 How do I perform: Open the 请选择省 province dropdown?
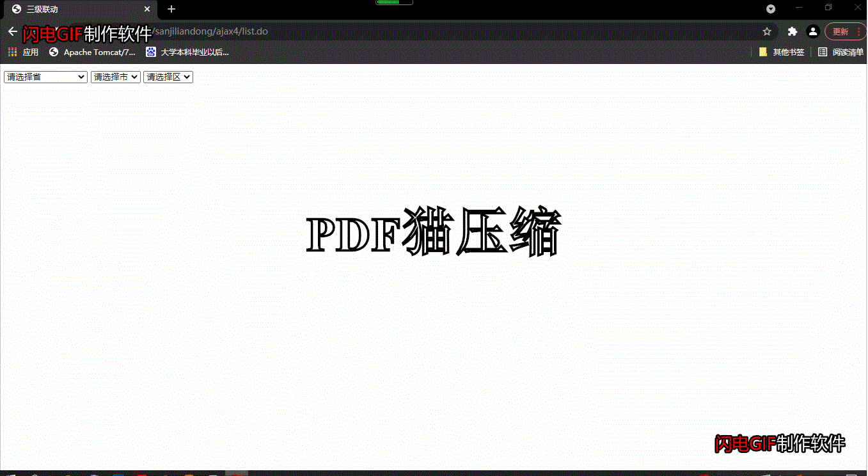tap(45, 77)
